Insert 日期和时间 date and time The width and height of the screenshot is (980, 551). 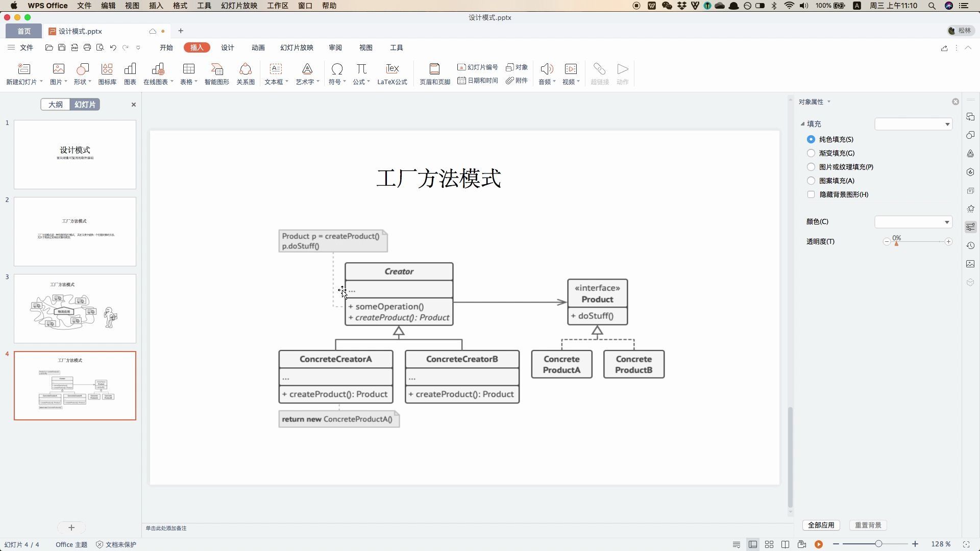click(x=477, y=81)
